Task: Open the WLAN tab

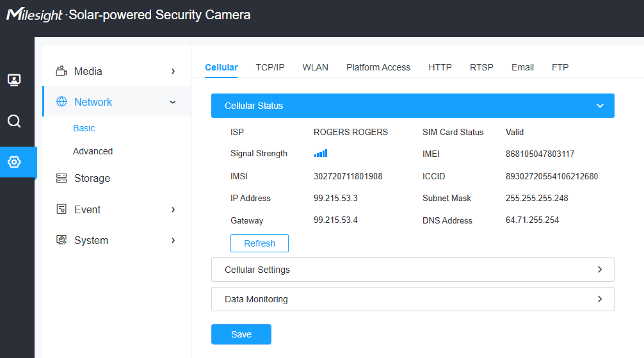Action: pos(315,67)
